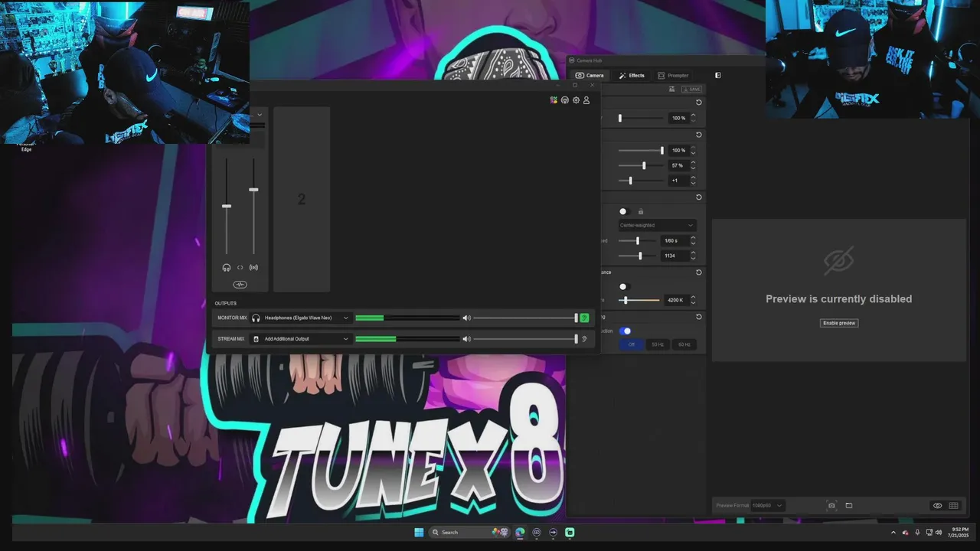Click Enable preview button
Screen dimensions: 980x551
coord(839,323)
